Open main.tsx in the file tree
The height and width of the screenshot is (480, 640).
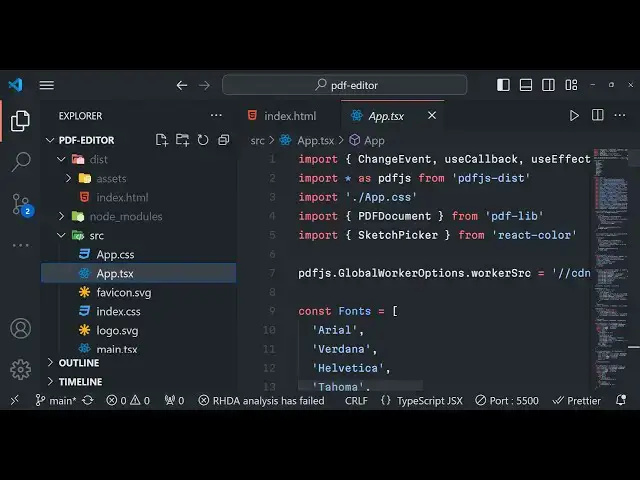[138, 349]
